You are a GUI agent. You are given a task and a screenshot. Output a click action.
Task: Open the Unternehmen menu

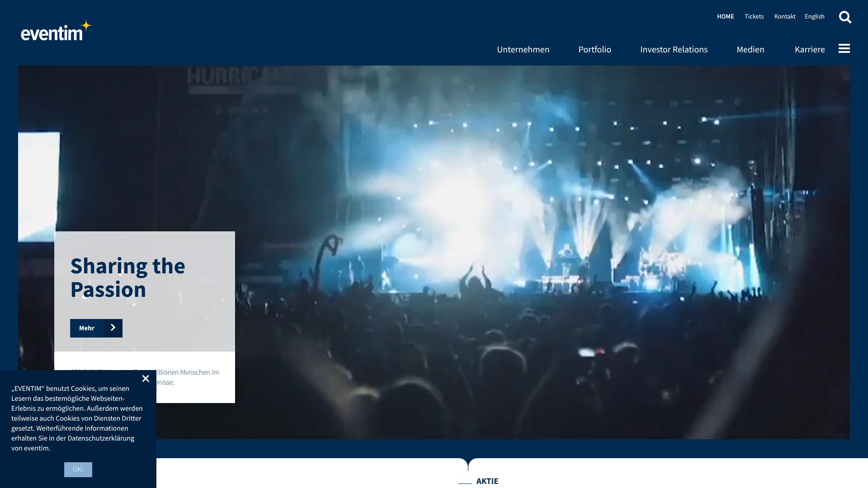tap(523, 49)
